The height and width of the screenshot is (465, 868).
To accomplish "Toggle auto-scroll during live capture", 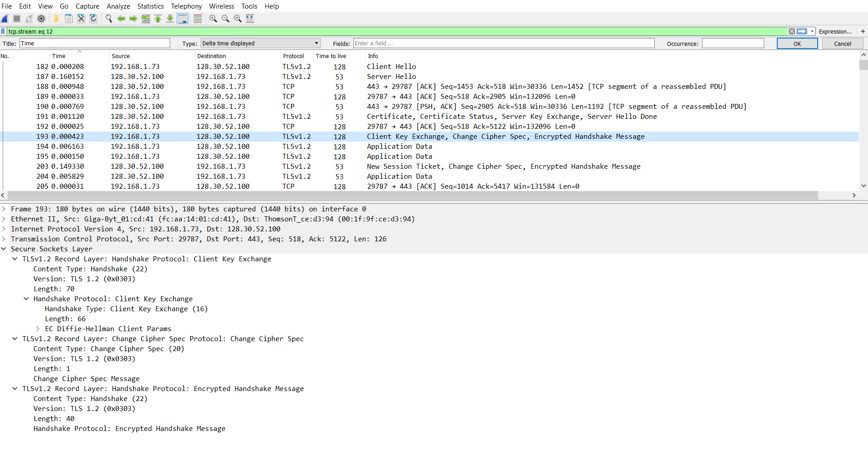I will (x=183, y=19).
